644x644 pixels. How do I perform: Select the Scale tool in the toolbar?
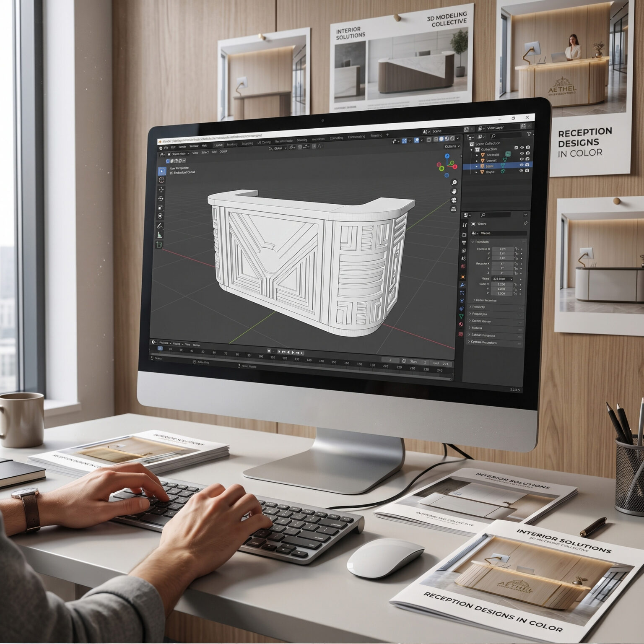coord(161,208)
